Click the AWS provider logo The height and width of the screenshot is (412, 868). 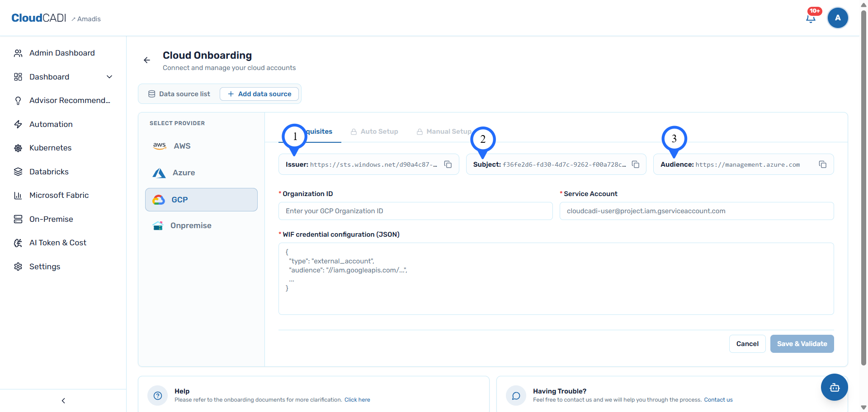click(160, 146)
